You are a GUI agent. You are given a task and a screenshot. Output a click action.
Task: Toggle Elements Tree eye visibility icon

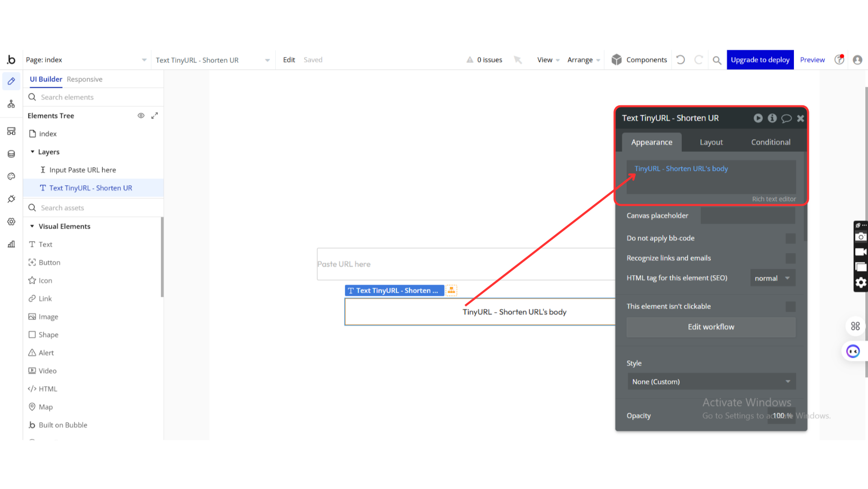pos(141,115)
